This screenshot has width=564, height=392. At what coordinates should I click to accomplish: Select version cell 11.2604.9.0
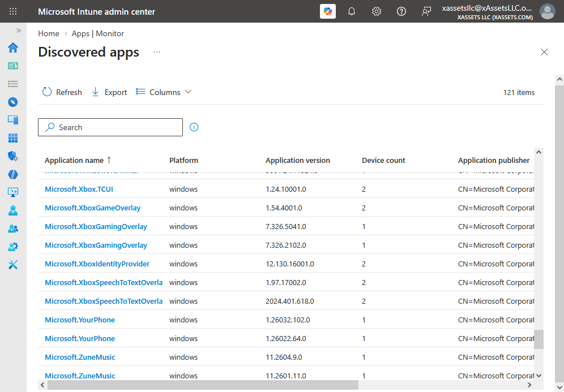coord(284,357)
